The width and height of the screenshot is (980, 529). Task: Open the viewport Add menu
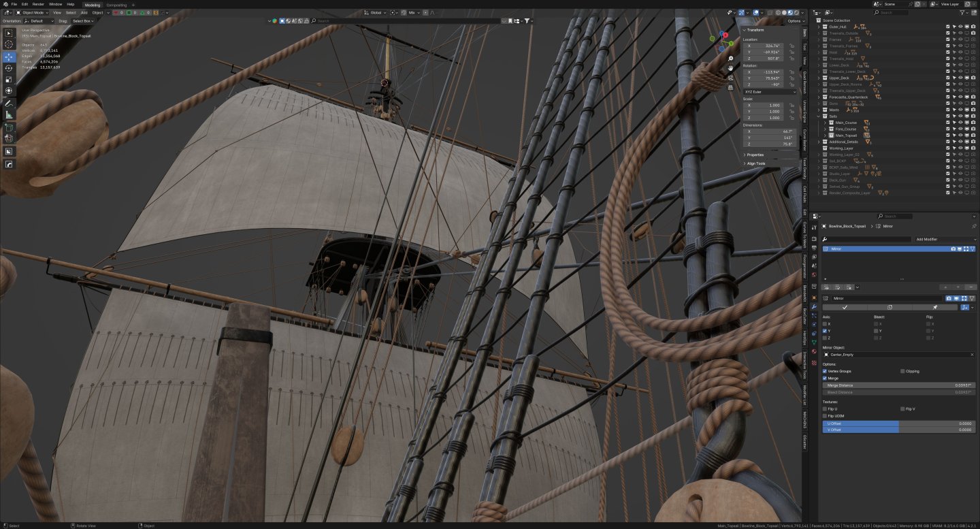pos(84,12)
